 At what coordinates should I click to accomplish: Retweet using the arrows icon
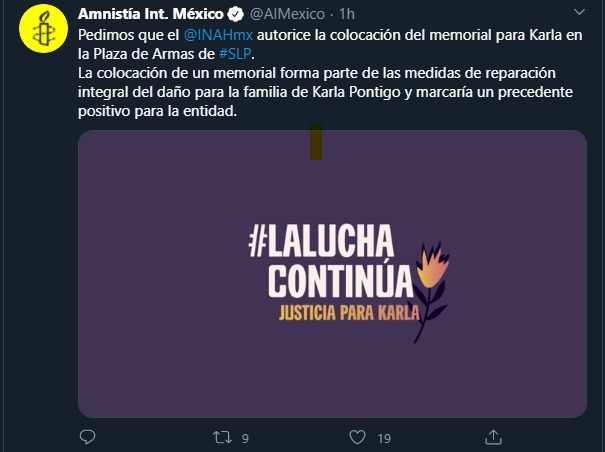click(x=223, y=437)
